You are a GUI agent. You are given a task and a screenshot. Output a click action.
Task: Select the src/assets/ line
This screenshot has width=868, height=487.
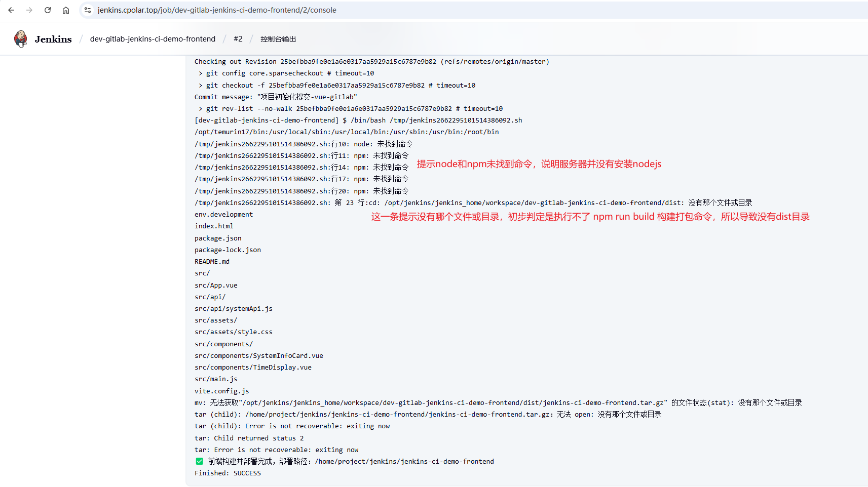tap(216, 320)
